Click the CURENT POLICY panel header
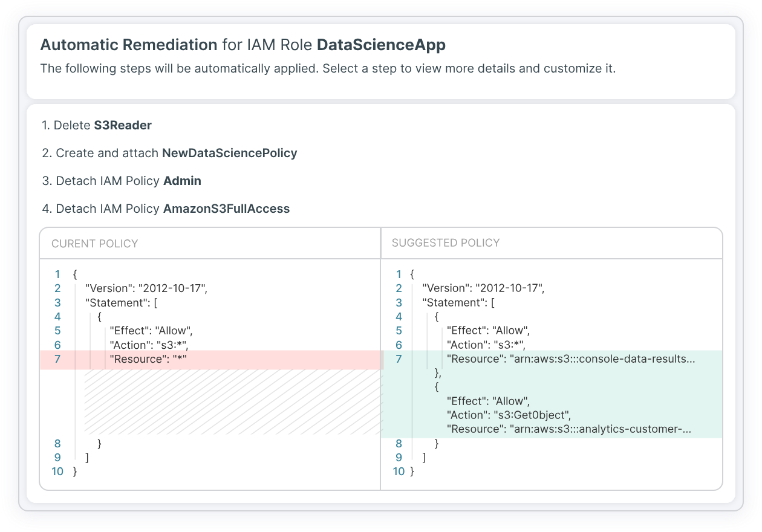Image resolution: width=762 pixels, height=532 pixels. click(95, 244)
